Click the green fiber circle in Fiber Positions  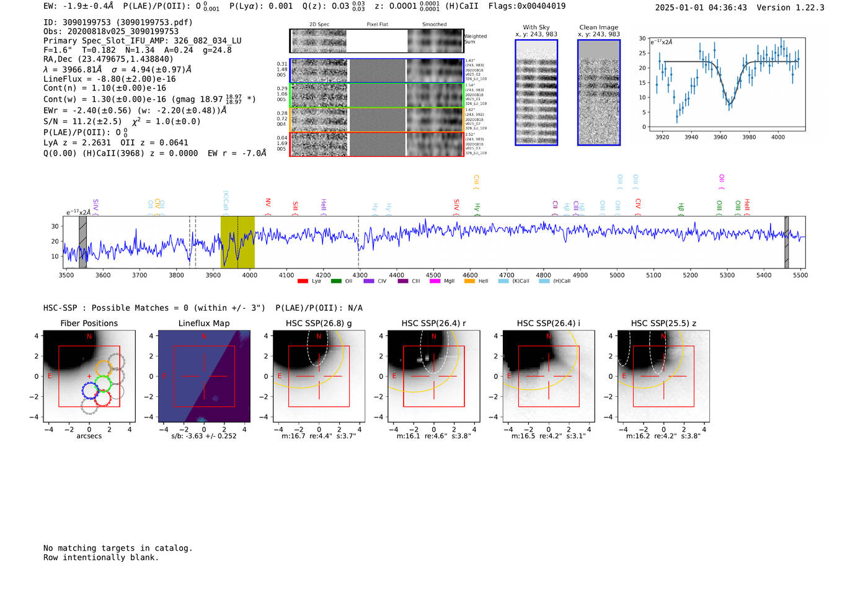[x=102, y=383]
